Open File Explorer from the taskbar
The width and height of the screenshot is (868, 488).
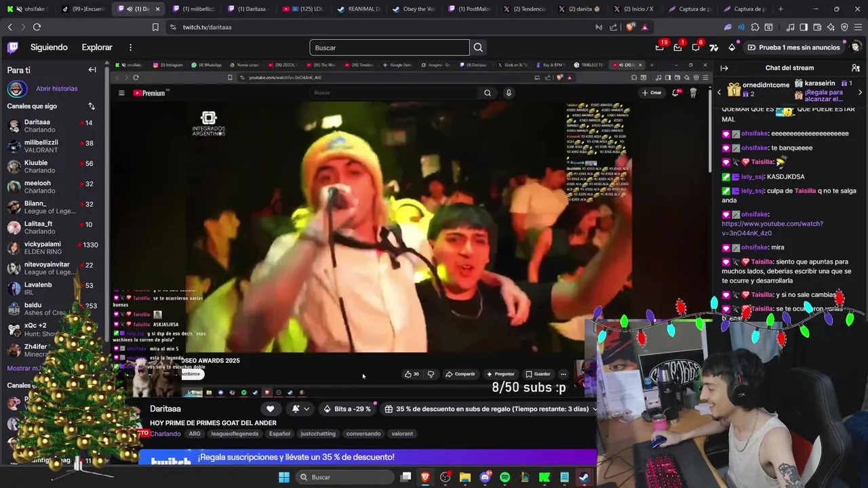click(465, 477)
